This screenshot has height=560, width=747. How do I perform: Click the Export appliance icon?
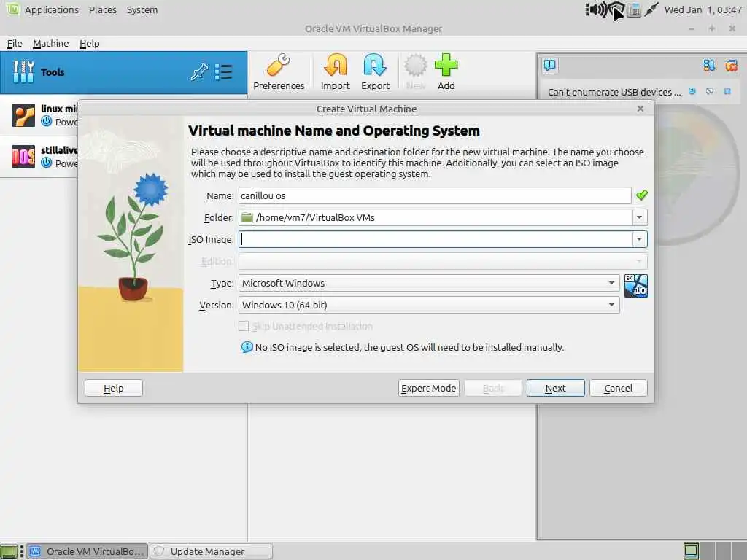point(375,72)
